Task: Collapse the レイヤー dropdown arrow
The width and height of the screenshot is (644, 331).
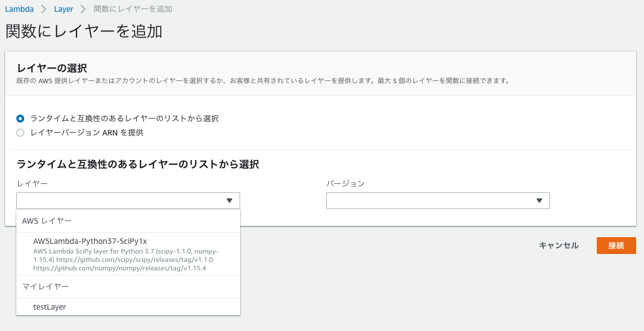Action: [x=229, y=201]
